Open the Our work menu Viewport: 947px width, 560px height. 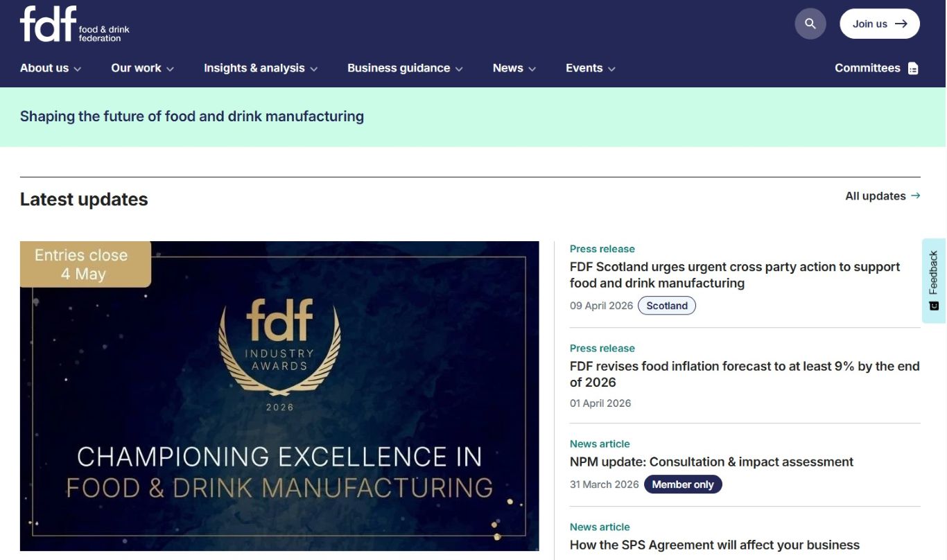coord(136,68)
